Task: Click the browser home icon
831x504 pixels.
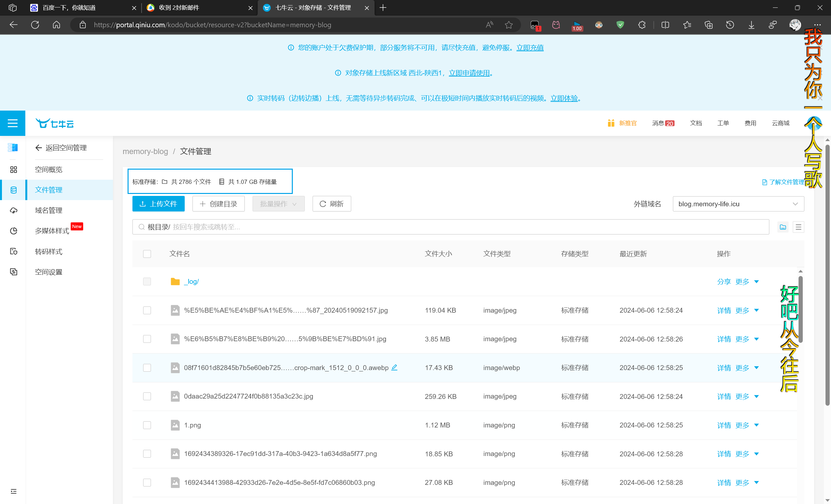Action: click(57, 25)
